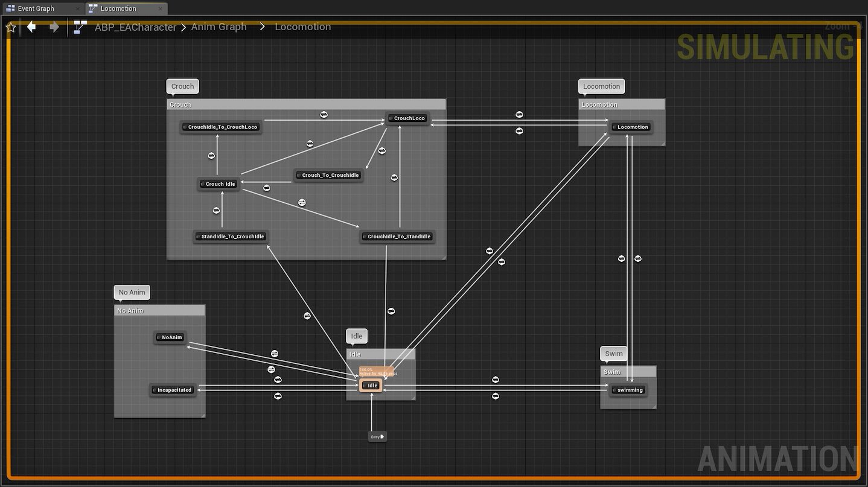Select the Crouch Idle state node

point(218,184)
